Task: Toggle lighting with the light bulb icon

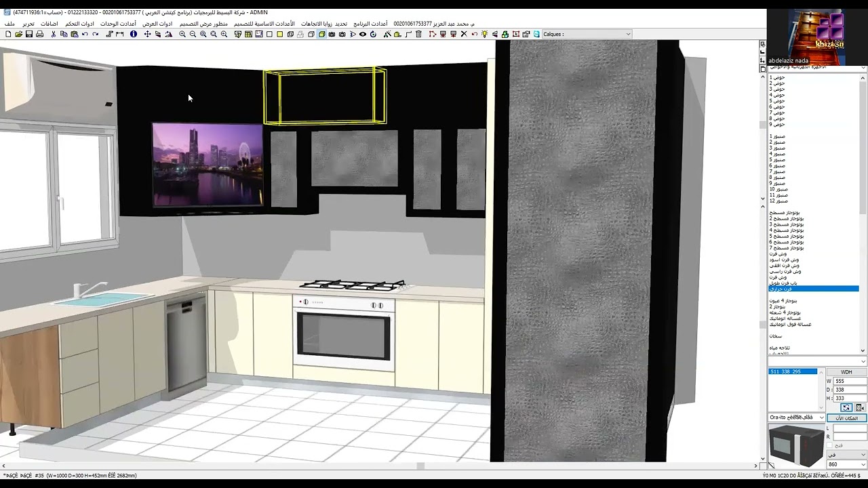Action: pyautogui.click(x=484, y=34)
